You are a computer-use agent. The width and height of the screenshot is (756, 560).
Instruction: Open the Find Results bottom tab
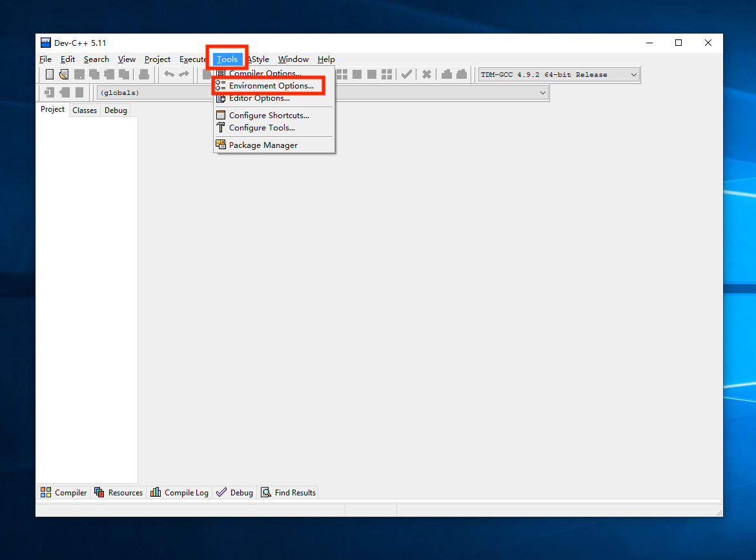point(289,492)
